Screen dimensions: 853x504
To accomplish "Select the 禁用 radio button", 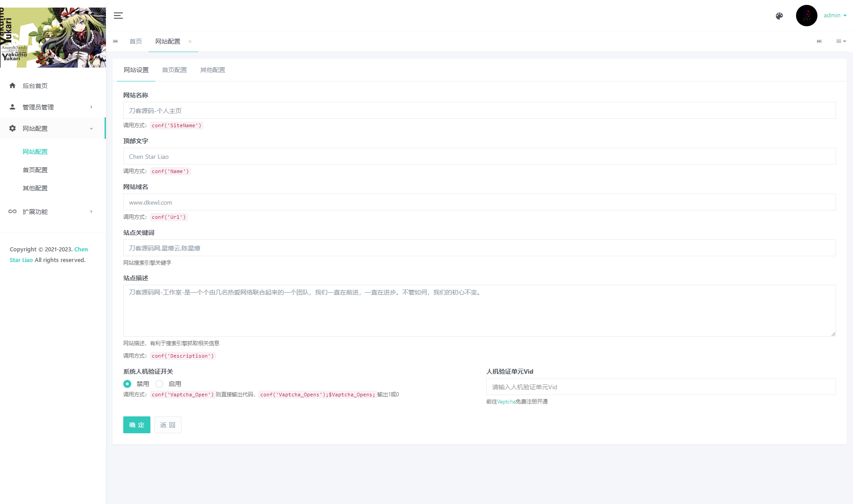I will [x=127, y=384].
